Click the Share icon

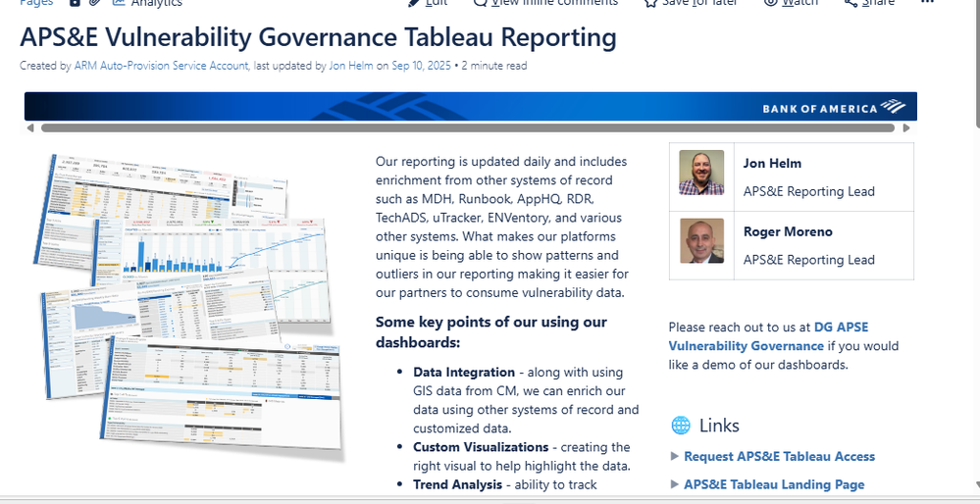(x=851, y=3)
